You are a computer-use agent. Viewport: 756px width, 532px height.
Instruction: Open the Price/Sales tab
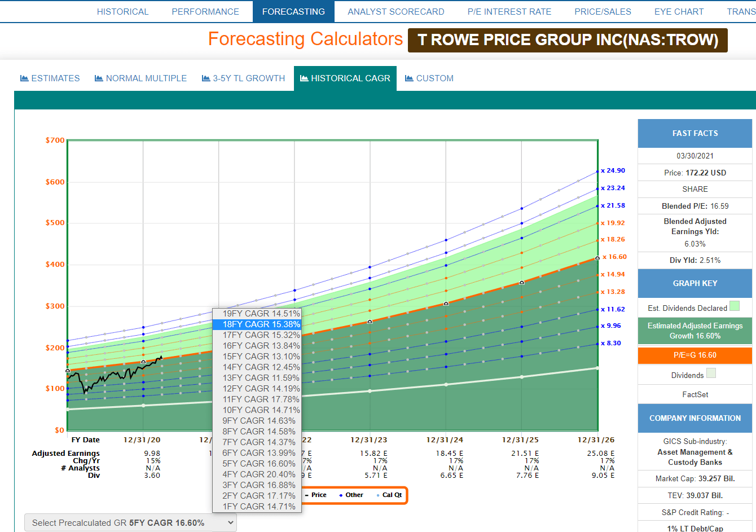(603, 11)
